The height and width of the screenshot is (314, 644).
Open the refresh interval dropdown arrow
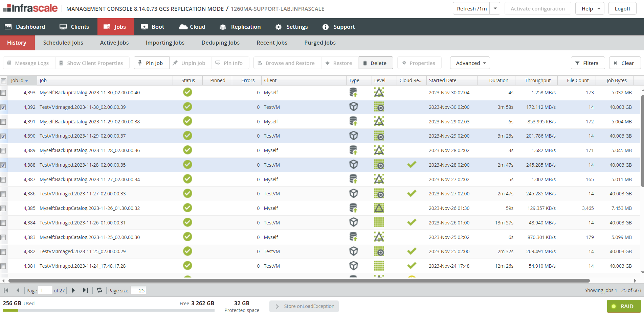coord(495,8)
